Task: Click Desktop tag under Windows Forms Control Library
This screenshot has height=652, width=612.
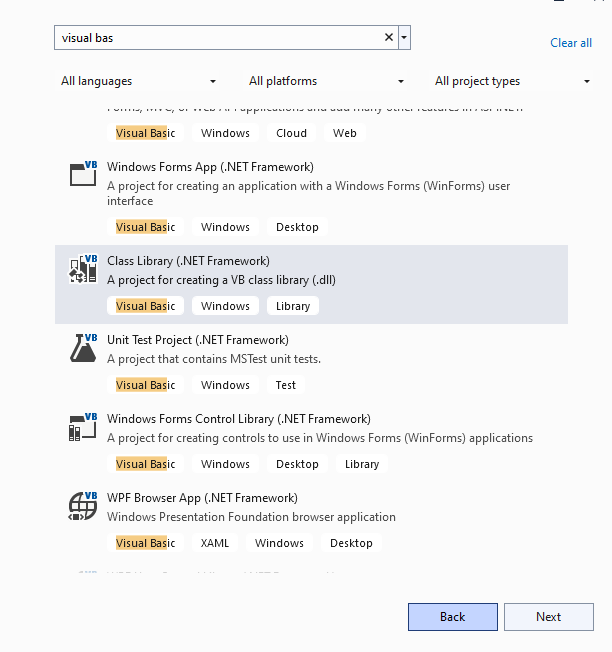Action: click(x=297, y=464)
